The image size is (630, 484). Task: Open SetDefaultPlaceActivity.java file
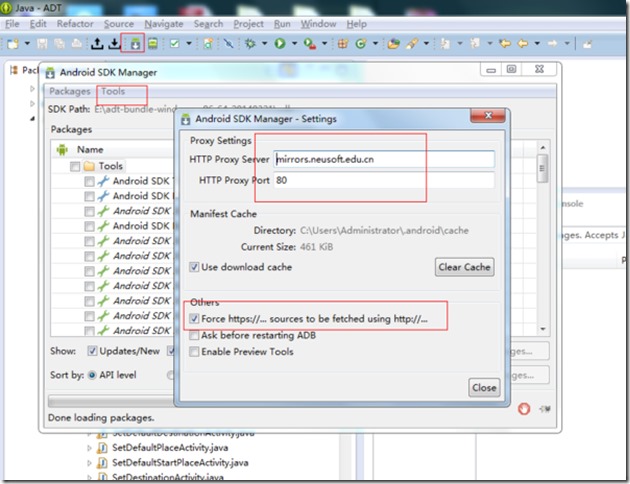pyautogui.click(x=170, y=447)
